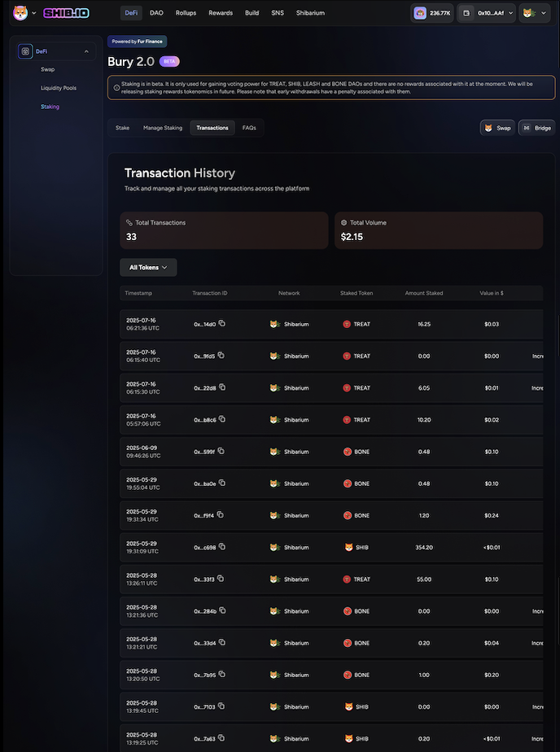Open the DeFi menu in top navigation
The width and height of the screenshot is (560, 752).
point(131,13)
